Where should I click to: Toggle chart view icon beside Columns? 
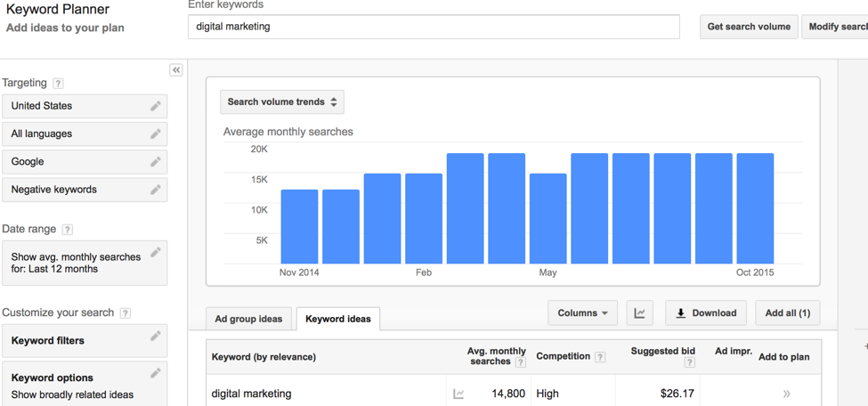(640, 313)
